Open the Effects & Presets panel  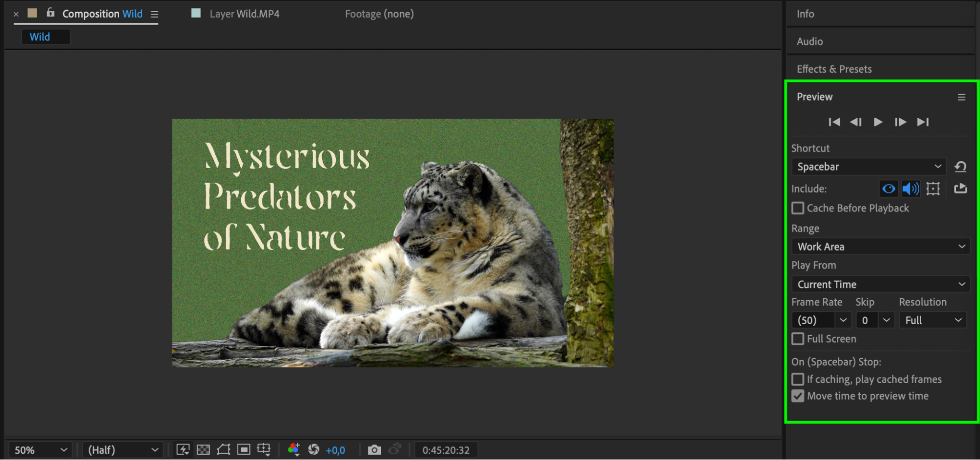[834, 69]
